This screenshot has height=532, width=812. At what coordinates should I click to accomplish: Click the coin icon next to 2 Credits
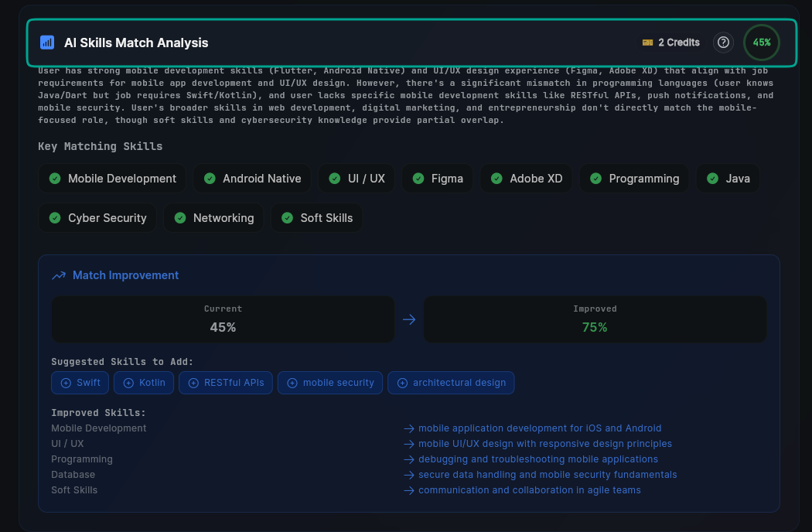pyautogui.click(x=647, y=43)
